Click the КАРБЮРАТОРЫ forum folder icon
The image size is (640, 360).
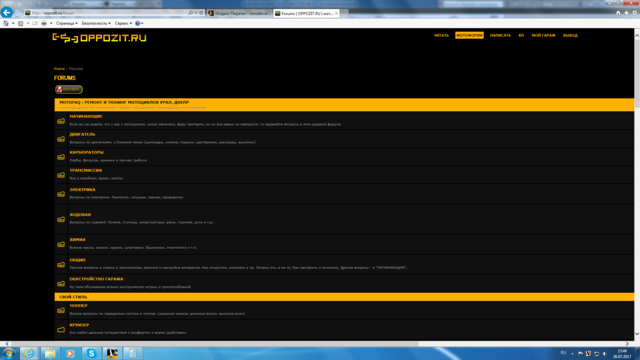(61, 157)
